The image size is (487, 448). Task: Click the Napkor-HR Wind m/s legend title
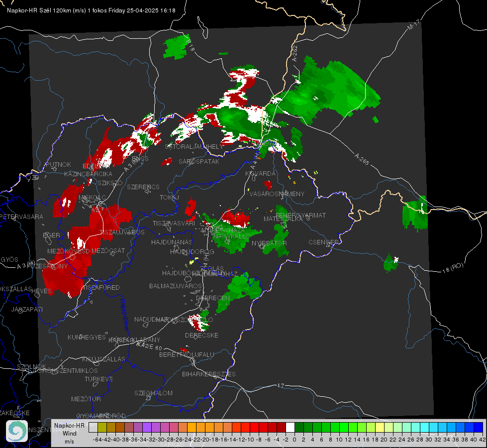pyautogui.click(x=69, y=433)
